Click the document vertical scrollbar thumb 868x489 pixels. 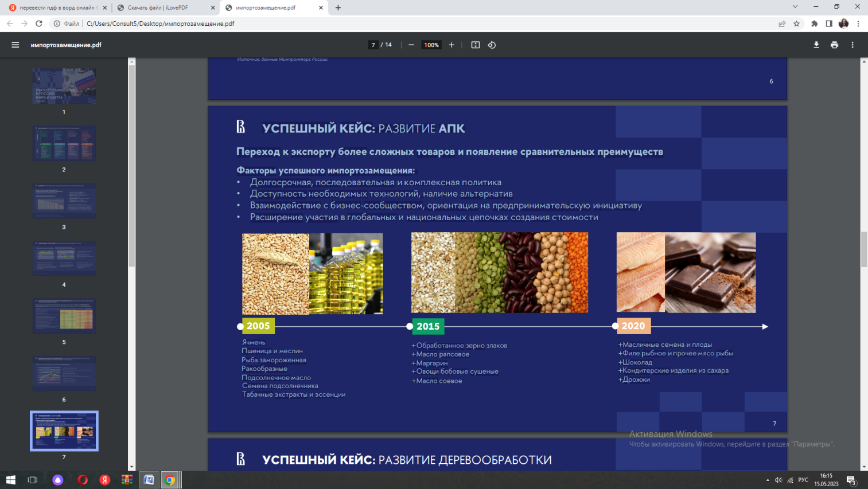[864, 249]
